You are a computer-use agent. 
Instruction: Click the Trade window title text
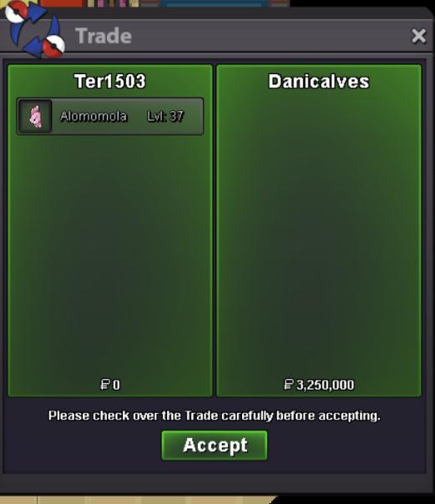tap(104, 36)
